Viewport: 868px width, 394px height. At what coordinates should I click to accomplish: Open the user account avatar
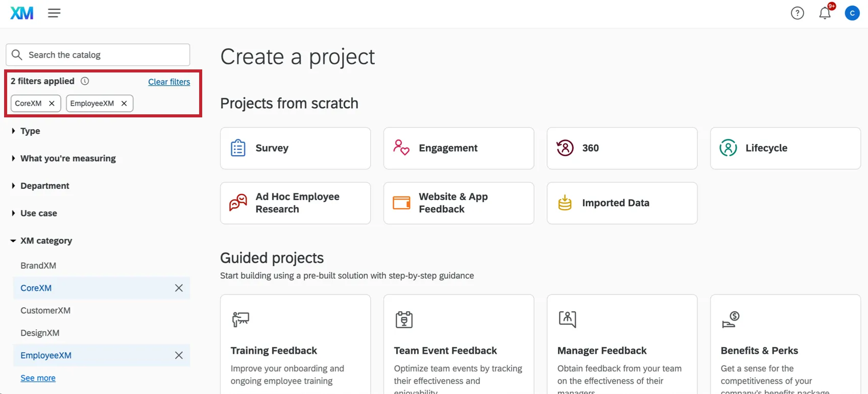[x=852, y=13]
